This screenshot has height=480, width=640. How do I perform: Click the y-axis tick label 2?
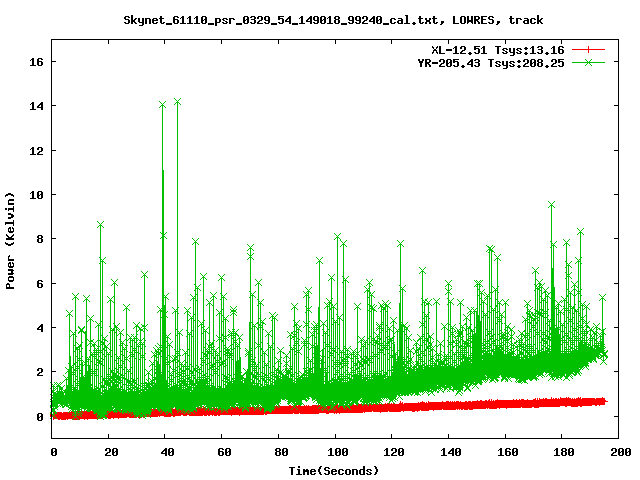40,372
